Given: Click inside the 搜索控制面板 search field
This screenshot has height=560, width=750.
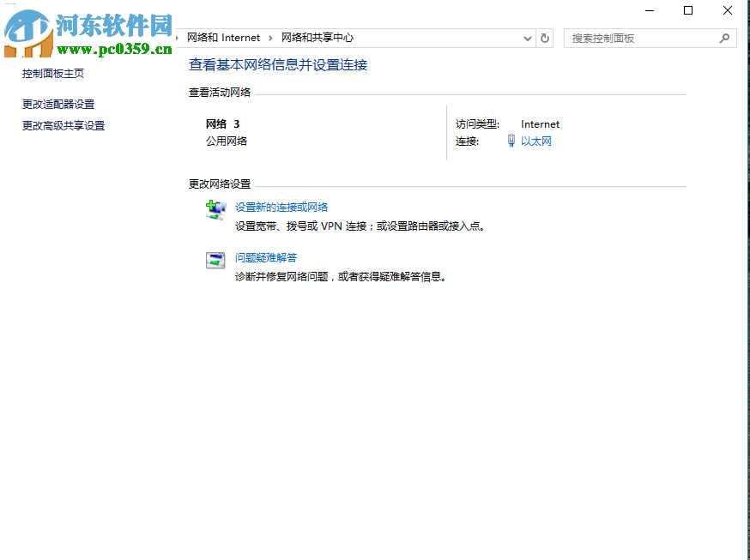Looking at the screenshot, I should tap(639, 38).
